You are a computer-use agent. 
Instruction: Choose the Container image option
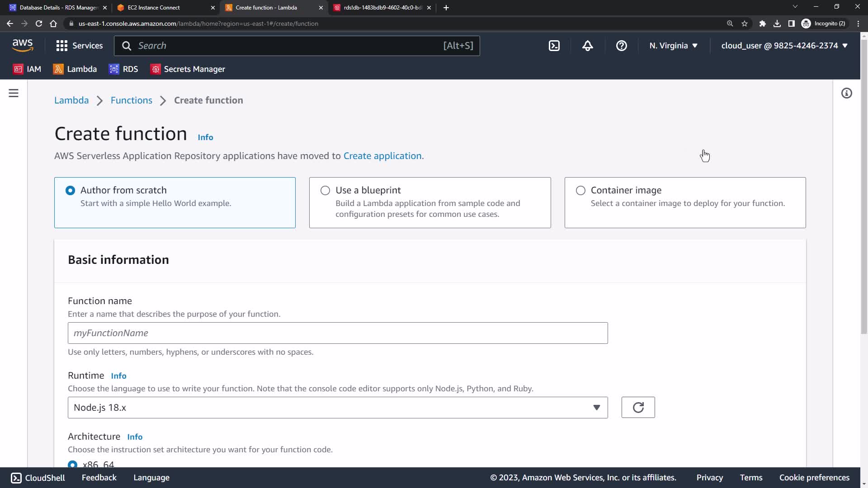[x=580, y=190]
